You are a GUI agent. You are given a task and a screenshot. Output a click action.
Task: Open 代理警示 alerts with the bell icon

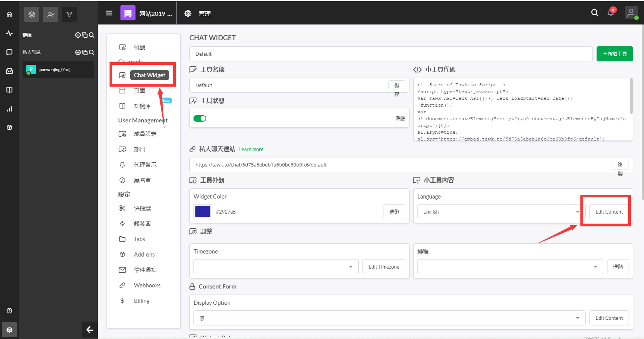point(145,165)
